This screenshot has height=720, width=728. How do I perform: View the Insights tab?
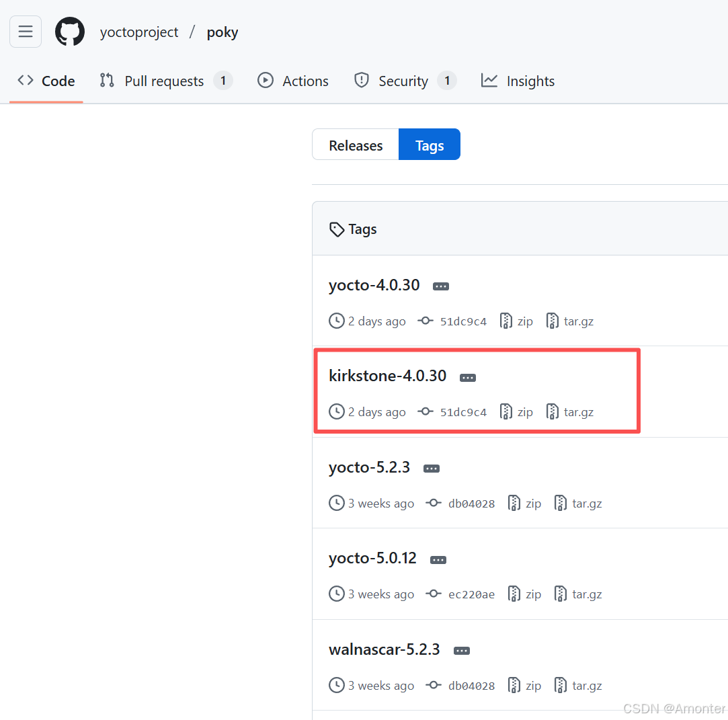point(518,81)
